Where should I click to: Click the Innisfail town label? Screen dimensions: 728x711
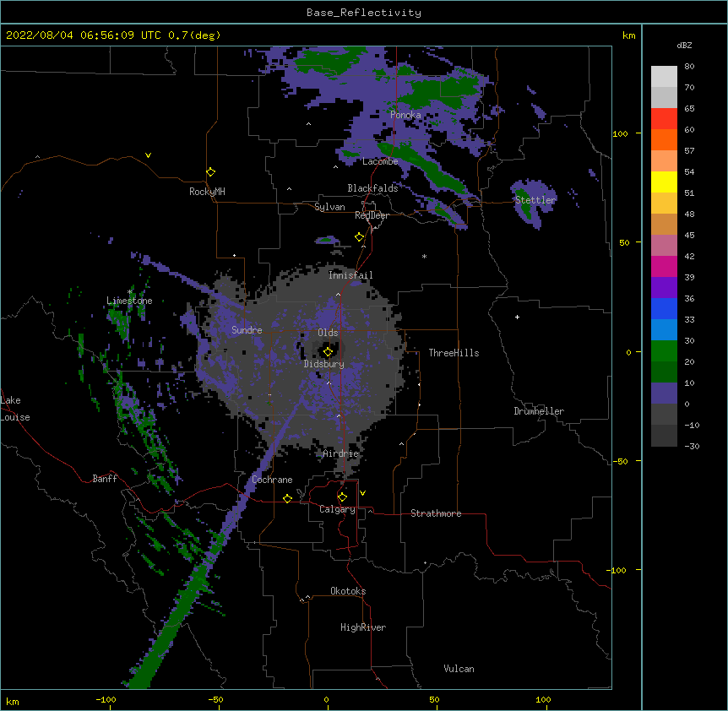coord(350,275)
